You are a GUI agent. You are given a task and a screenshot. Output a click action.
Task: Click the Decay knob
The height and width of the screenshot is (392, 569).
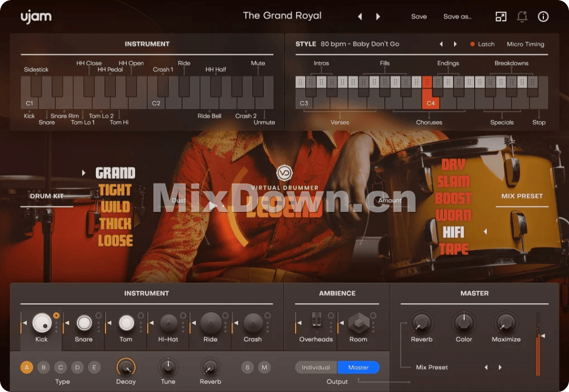point(126,367)
